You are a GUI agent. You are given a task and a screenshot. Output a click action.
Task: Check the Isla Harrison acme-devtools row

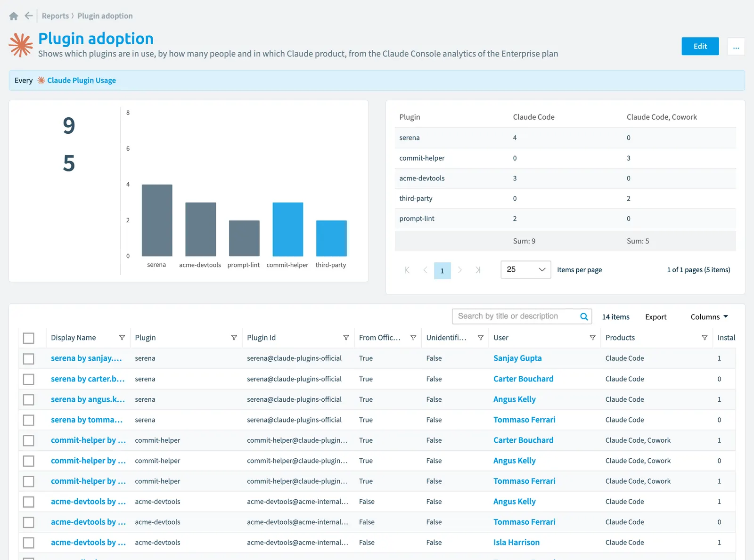[x=29, y=543]
